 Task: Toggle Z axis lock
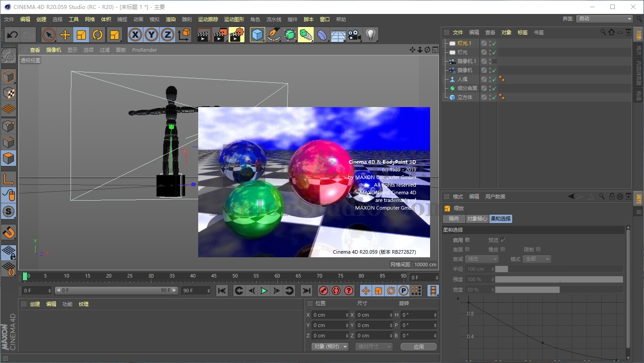point(168,35)
